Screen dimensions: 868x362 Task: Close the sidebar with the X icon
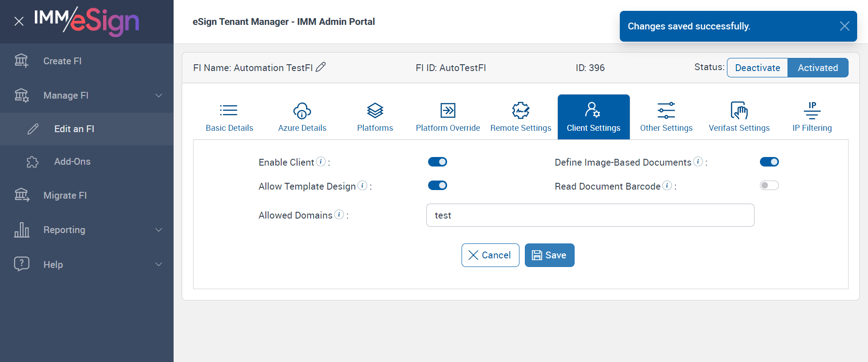coord(19,21)
